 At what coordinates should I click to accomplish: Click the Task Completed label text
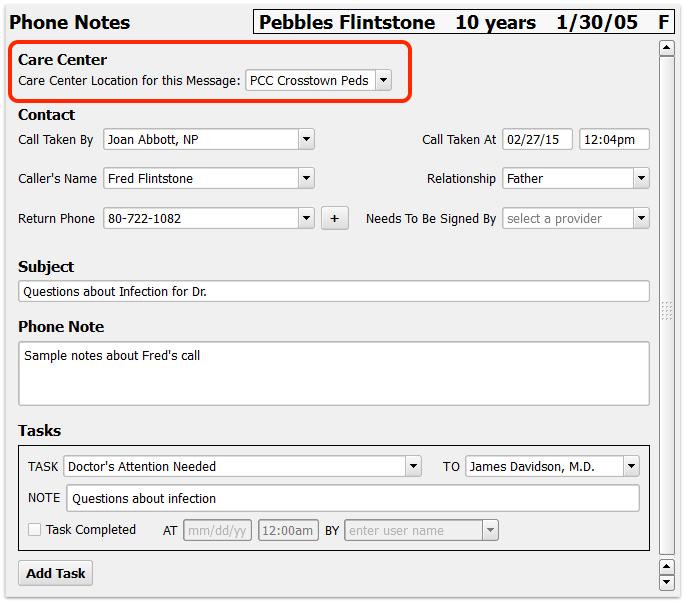coord(91,530)
